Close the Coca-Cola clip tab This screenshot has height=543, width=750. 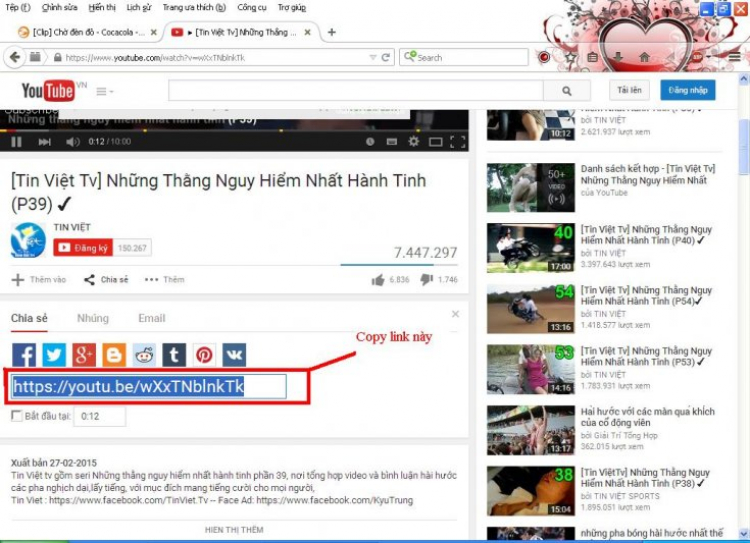[154, 32]
